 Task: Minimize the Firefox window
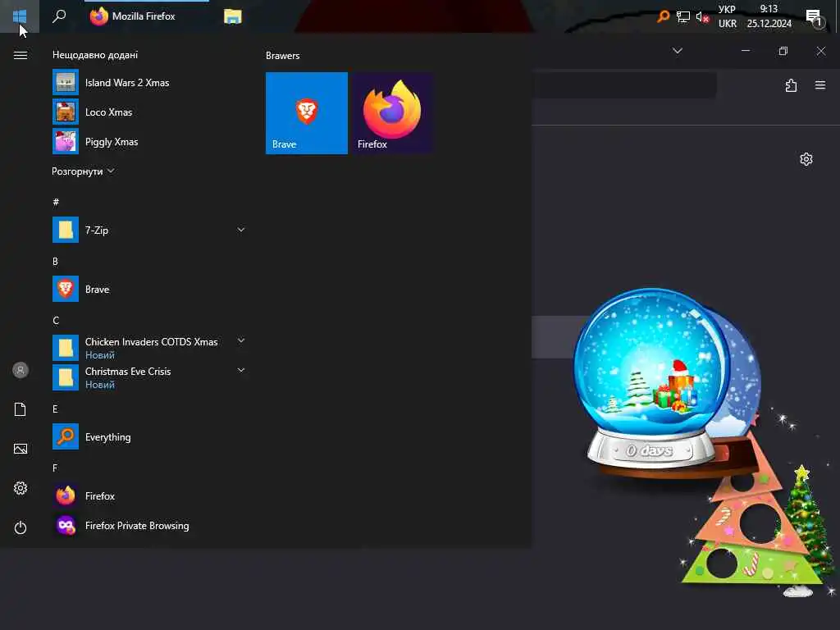[x=745, y=51]
